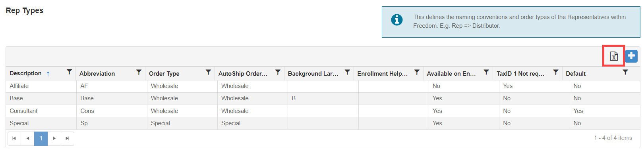Sort by Order Type column header
Viewport: 644px width, 149px height.
pyautogui.click(x=164, y=74)
